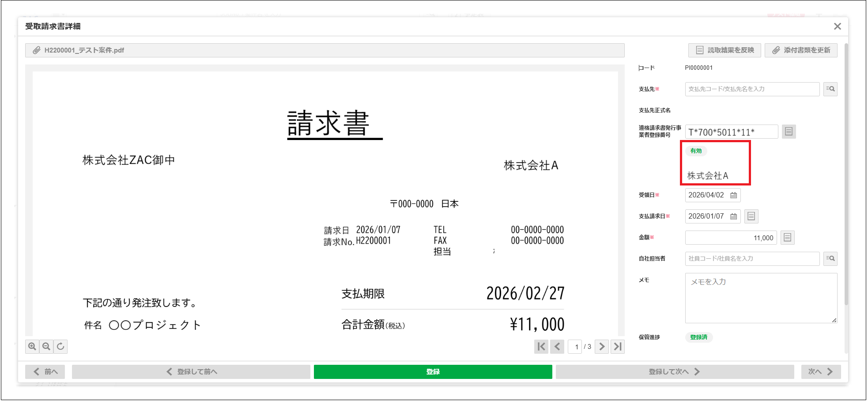Open payee search lookup icon

click(830, 89)
